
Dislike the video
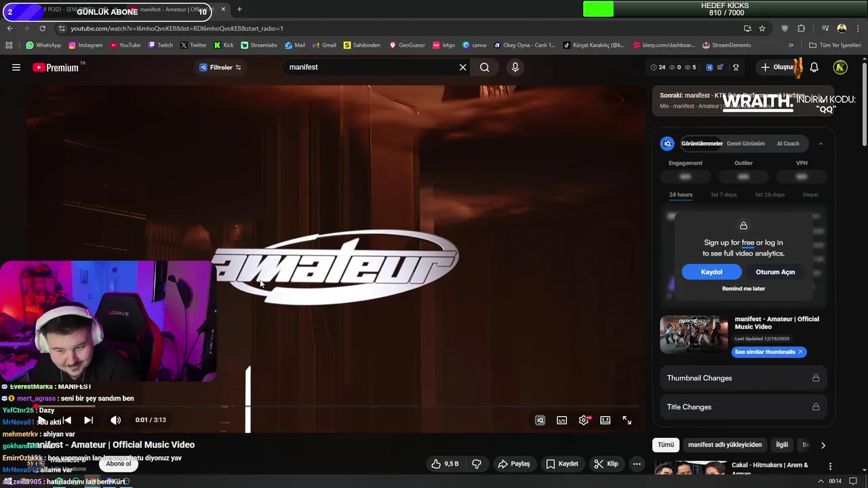tap(477, 464)
